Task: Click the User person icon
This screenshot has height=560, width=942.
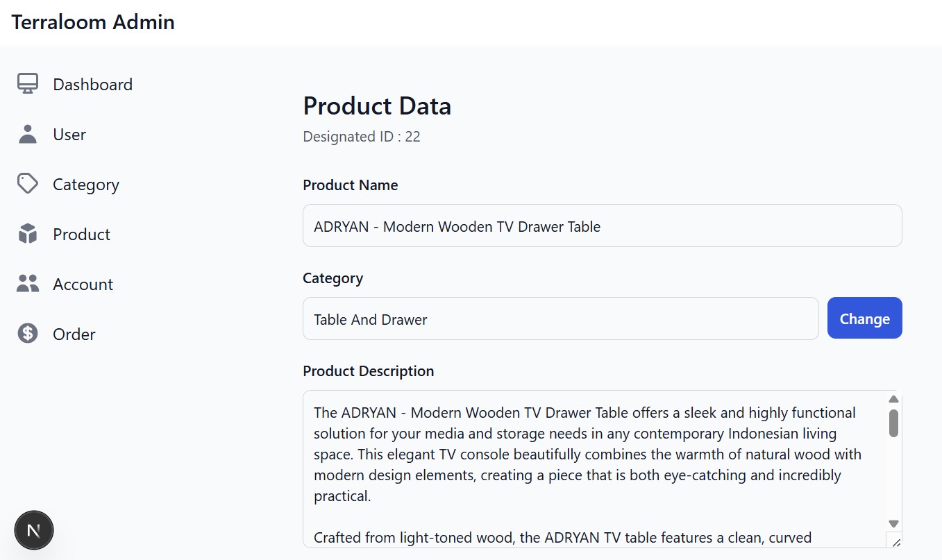Action: click(x=28, y=134)
